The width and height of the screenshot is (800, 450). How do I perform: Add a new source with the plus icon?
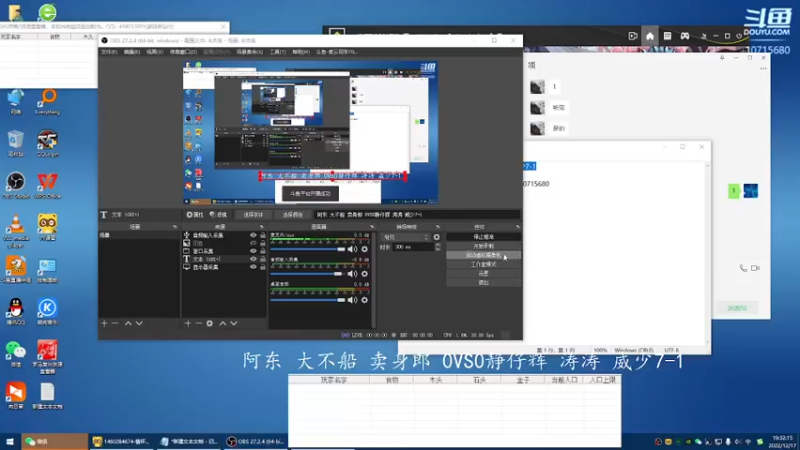click(188, 323)
